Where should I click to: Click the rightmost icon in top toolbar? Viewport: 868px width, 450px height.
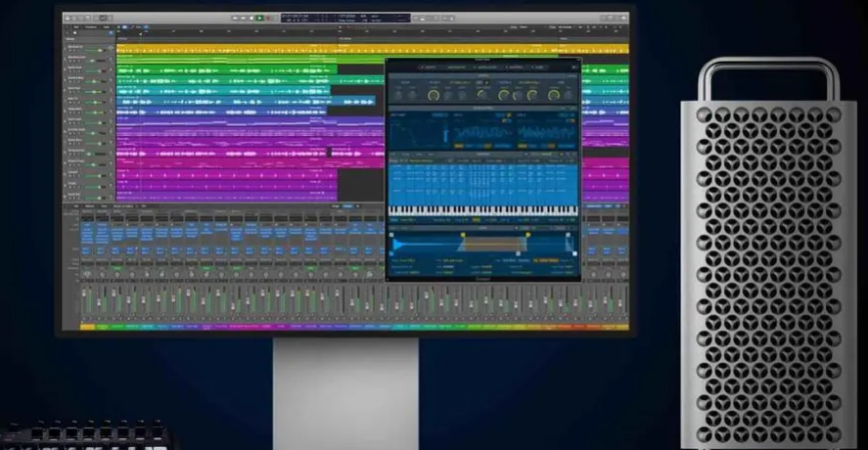pos(623,18)
